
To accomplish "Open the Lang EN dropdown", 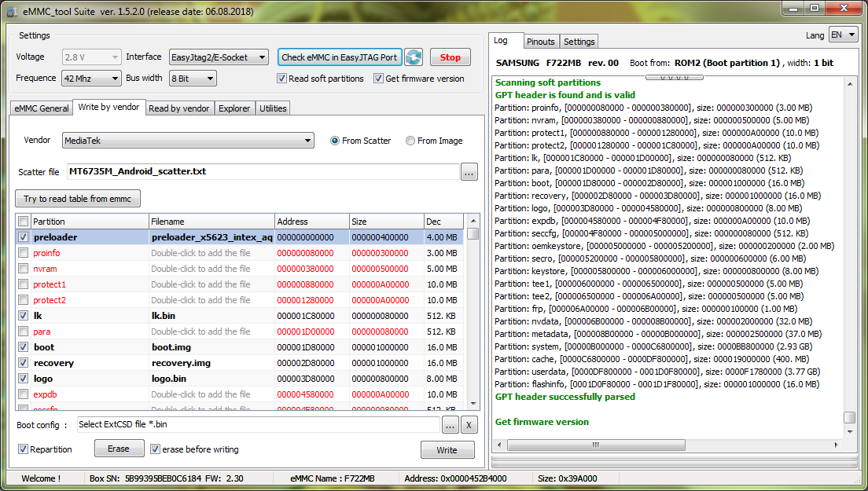I will click(x=844, y=35).
